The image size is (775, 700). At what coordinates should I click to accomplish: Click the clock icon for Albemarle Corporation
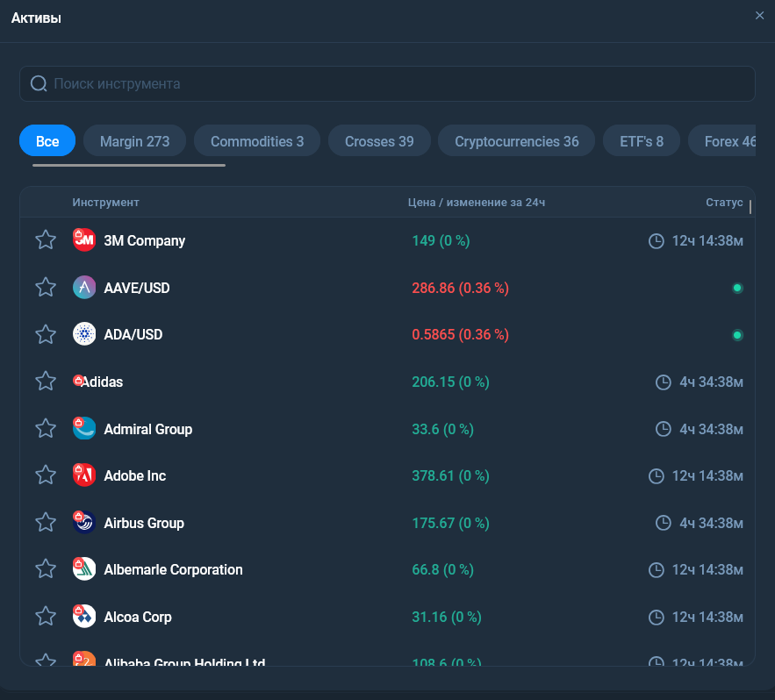coord(657,570)
